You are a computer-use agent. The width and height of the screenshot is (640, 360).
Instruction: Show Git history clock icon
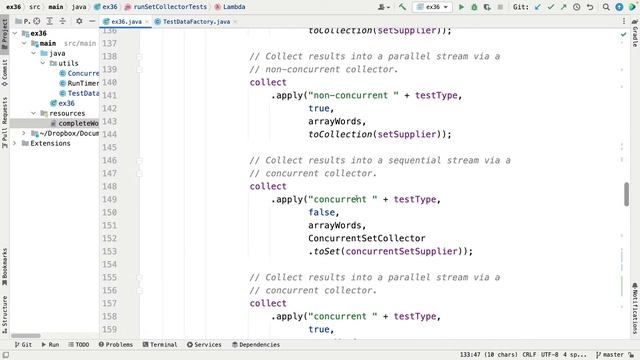click(577, 7)
